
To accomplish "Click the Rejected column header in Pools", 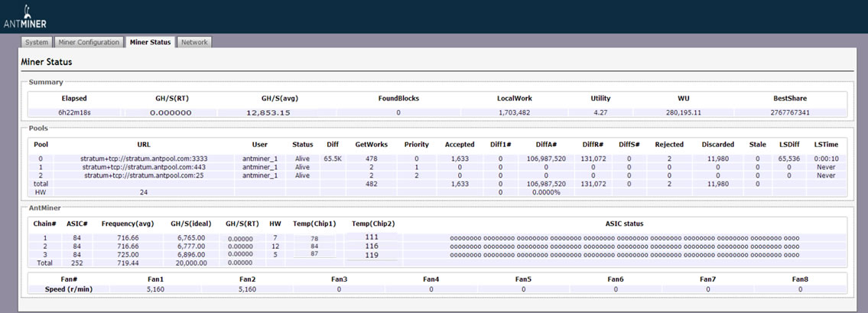I will [x=669, y=145].
